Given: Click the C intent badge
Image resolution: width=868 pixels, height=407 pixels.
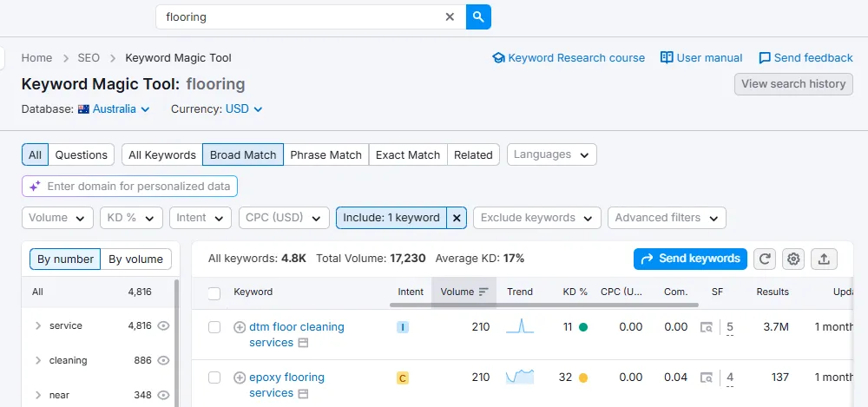Looking at the screenshot, I should (403, 378).
